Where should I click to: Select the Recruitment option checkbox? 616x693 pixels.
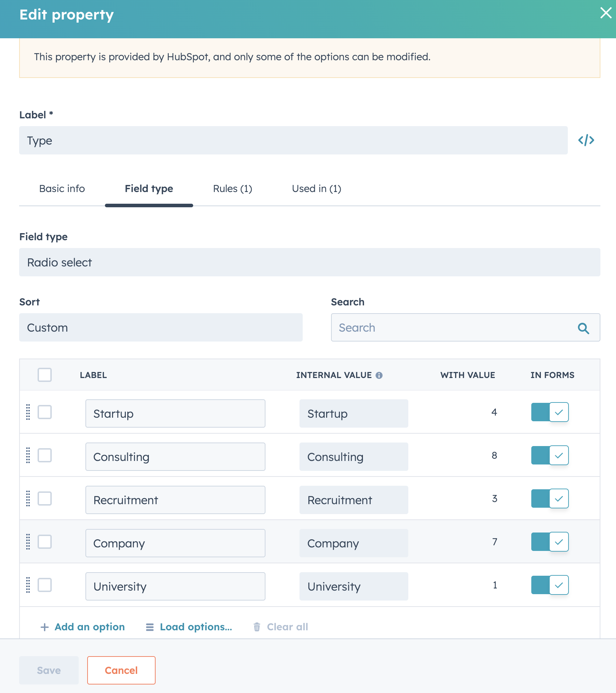[x=45, y=498]
